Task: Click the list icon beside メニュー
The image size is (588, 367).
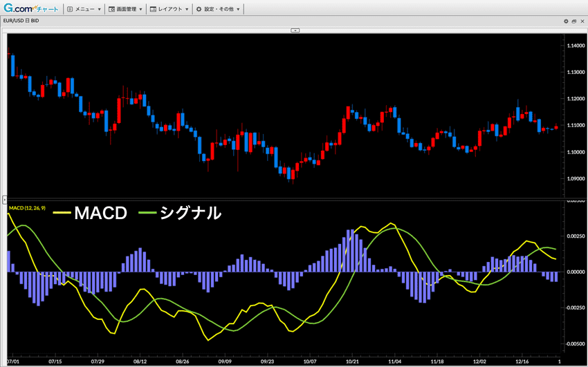Action: 70,10
